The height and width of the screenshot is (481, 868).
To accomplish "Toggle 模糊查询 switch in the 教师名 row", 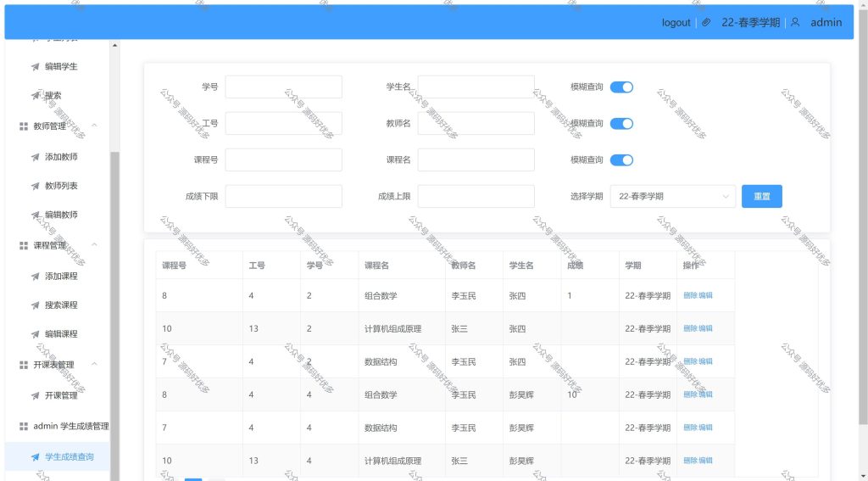I will (x=621, y=124).
